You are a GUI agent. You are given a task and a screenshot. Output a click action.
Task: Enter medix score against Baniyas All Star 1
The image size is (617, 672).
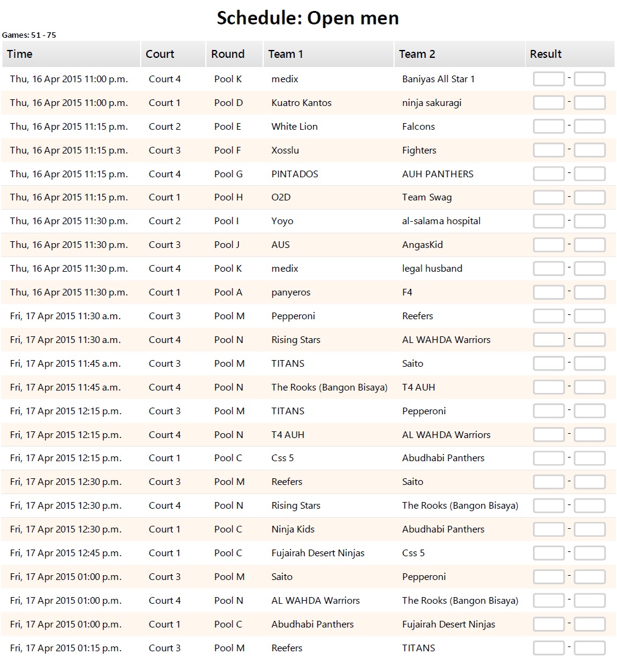549,79
